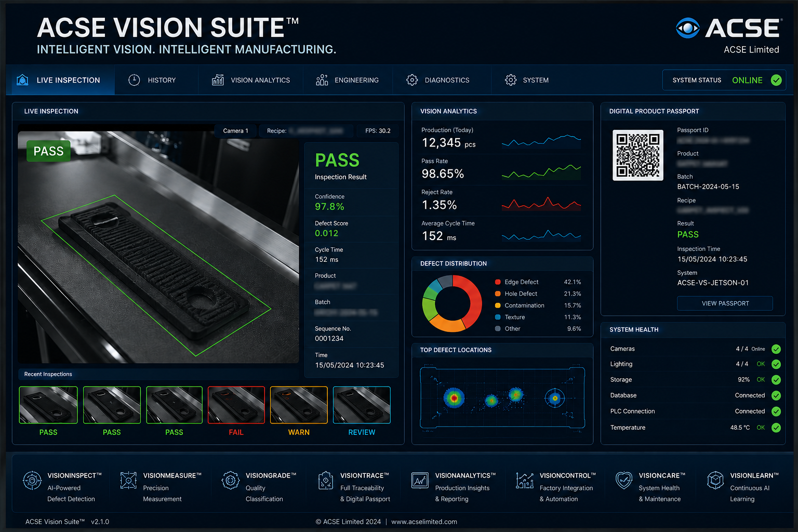This screenshot has width=798, height=532.
Task: Click the Live Inspection camera icon
Action: (x=22, y=80)
